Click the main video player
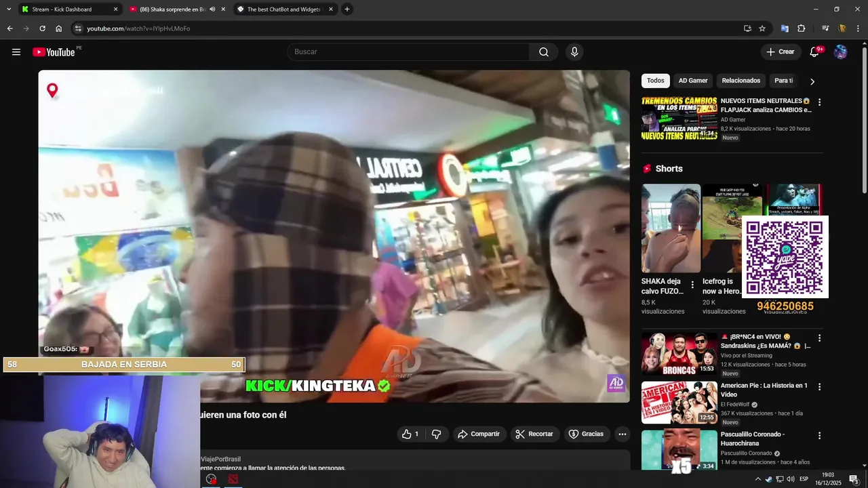Screen dimensions: 868x488 334,236
